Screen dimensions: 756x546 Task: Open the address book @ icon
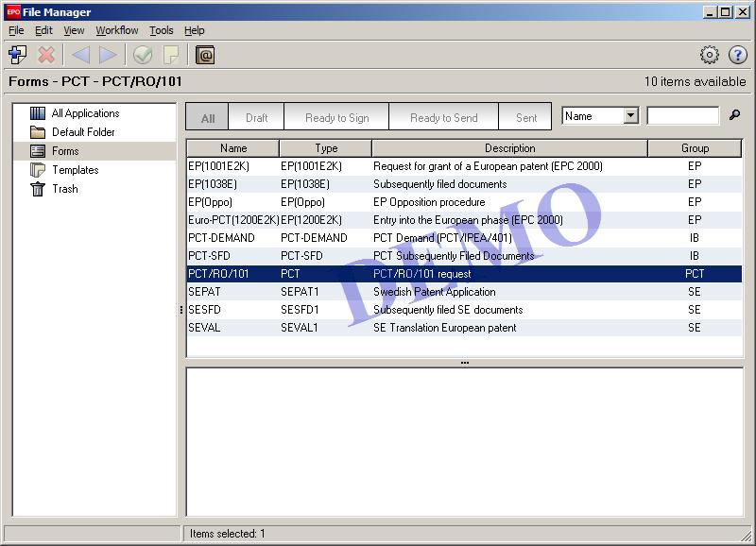[x=205, y=55]
